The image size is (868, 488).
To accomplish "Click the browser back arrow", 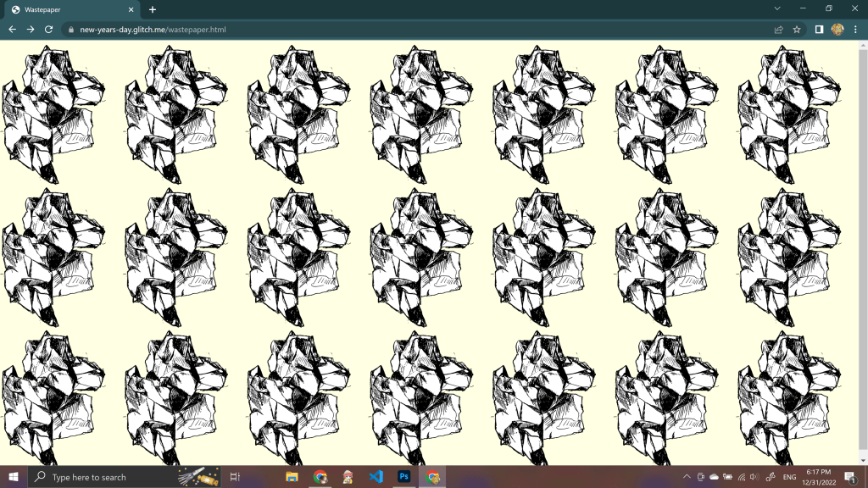I will (x=12, y=29).
